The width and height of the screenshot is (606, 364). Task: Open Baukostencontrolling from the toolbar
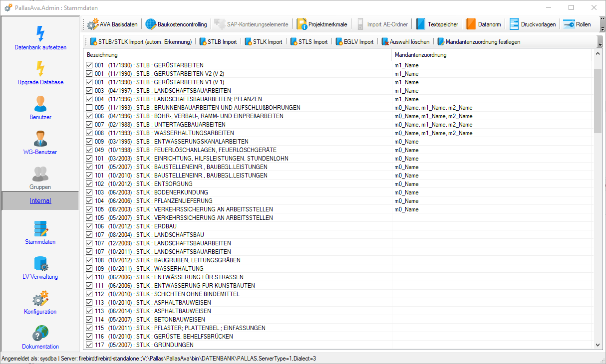click(x=176, y=24)
